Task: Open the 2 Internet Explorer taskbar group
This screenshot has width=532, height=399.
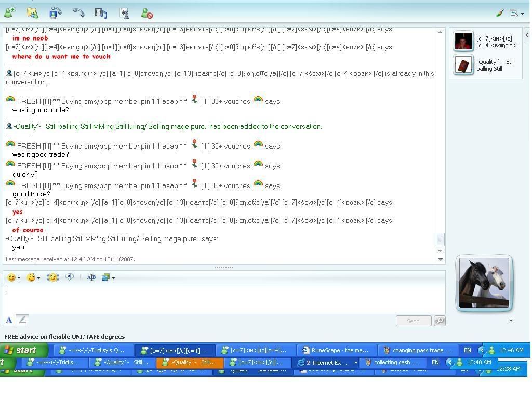Action: [325, 362]
